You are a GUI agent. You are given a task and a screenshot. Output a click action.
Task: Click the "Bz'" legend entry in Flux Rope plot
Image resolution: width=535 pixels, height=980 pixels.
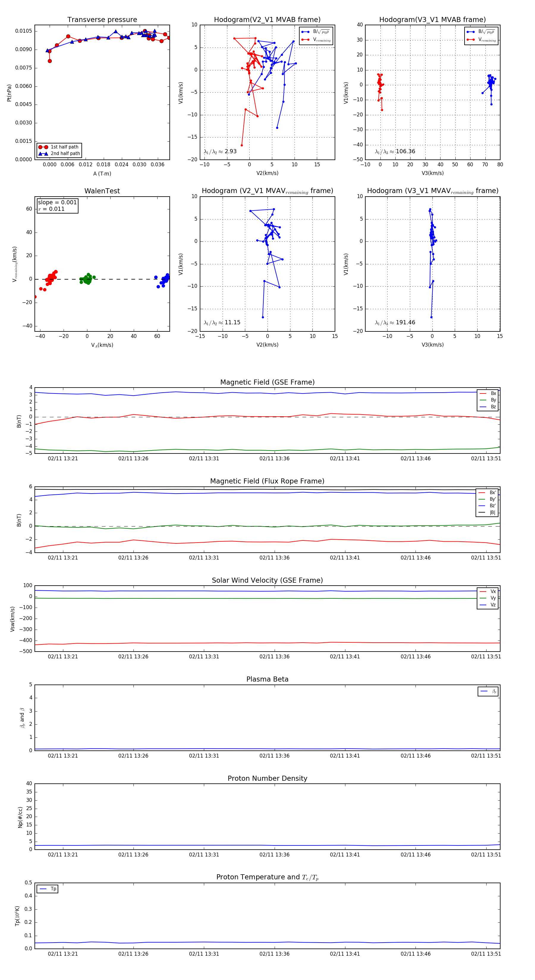point(487,506)
